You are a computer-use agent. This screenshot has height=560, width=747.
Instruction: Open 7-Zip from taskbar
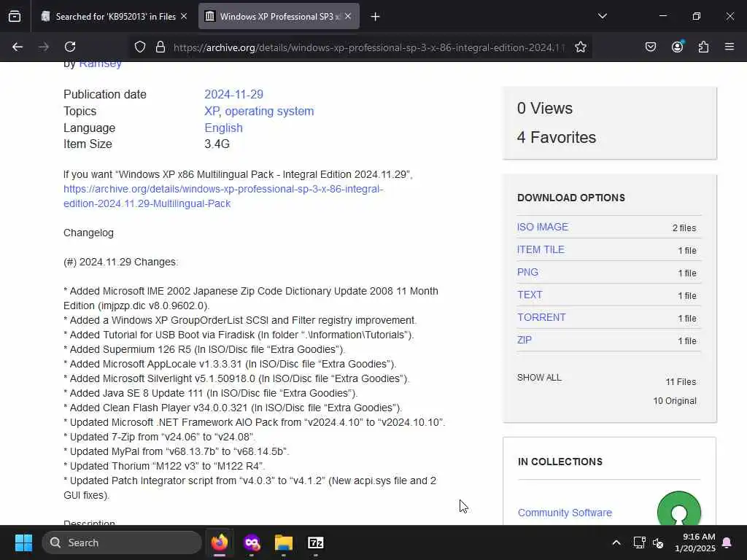(x=315, y=542)
